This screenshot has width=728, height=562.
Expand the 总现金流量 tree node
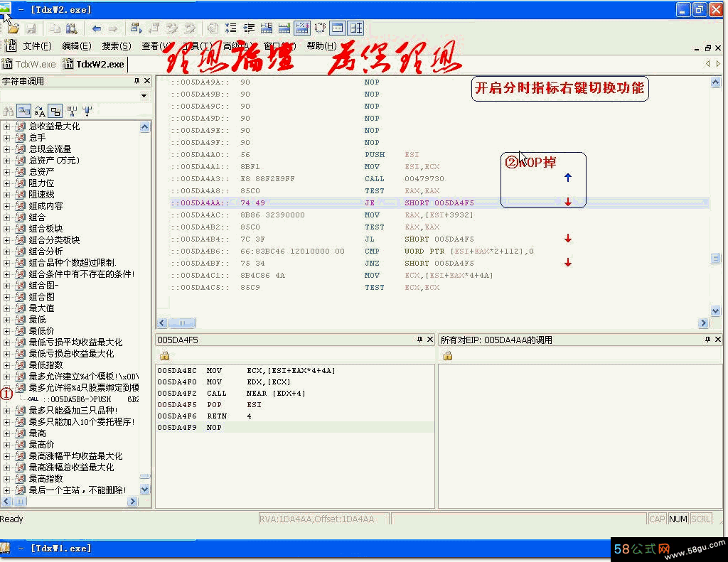[x=6, y=149]
